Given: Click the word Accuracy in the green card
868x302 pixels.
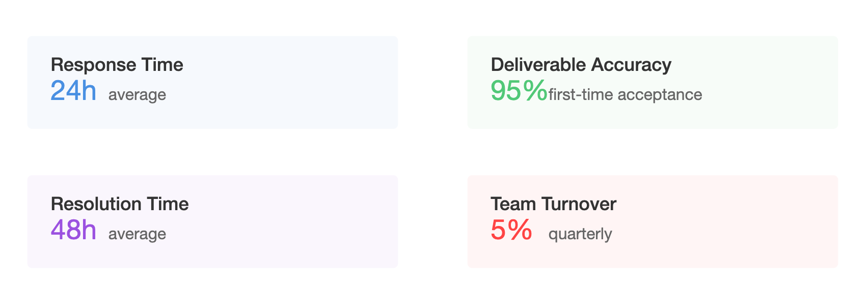Looking at the screenshot, I should click(631, 65).
